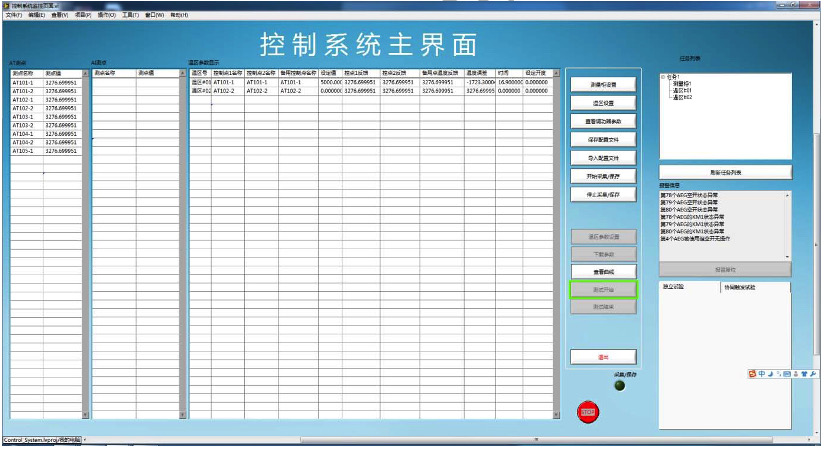Select the AT101-1 cell in the AT table
This screenshot has width=826, height=451.
(26, 82)
